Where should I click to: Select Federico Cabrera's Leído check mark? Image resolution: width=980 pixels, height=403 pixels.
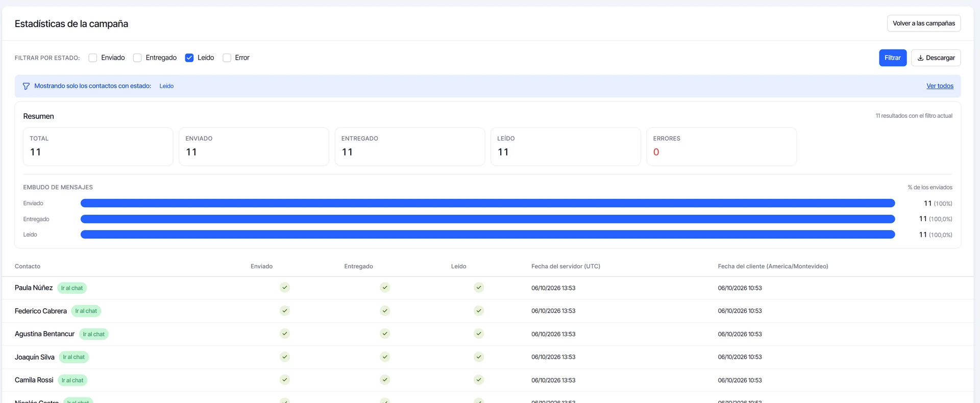479,311
